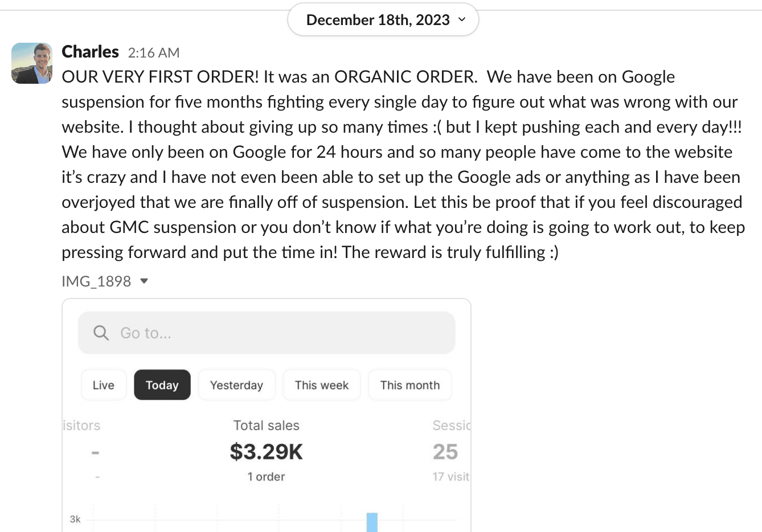Select the Yesterday filter

pos(236,385)
